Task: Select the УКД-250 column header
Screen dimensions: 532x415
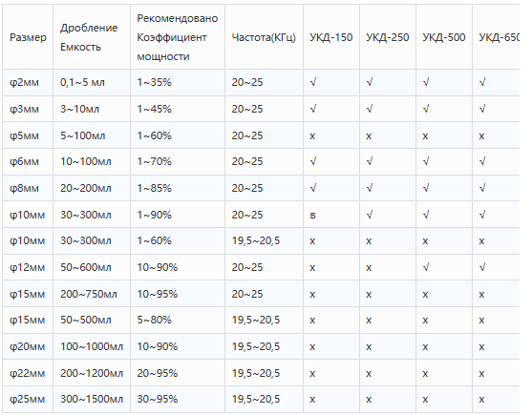Action: [x=387, y=37]
